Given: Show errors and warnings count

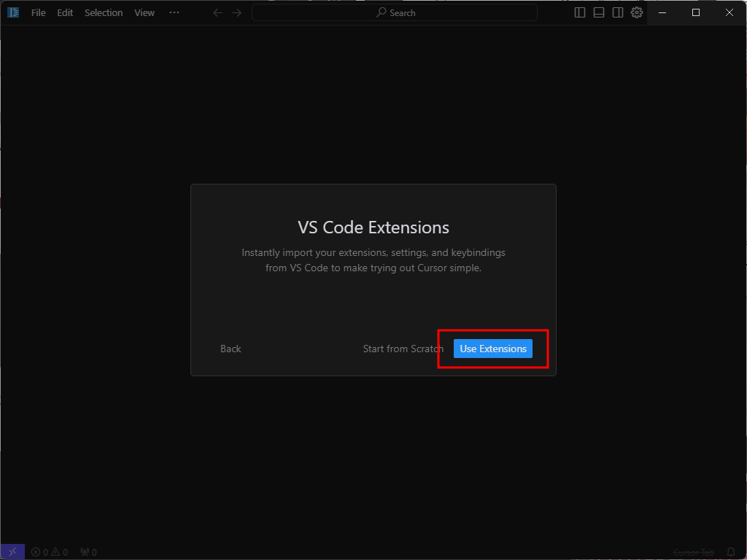Looking at the screenshot, I should point(50,553).
